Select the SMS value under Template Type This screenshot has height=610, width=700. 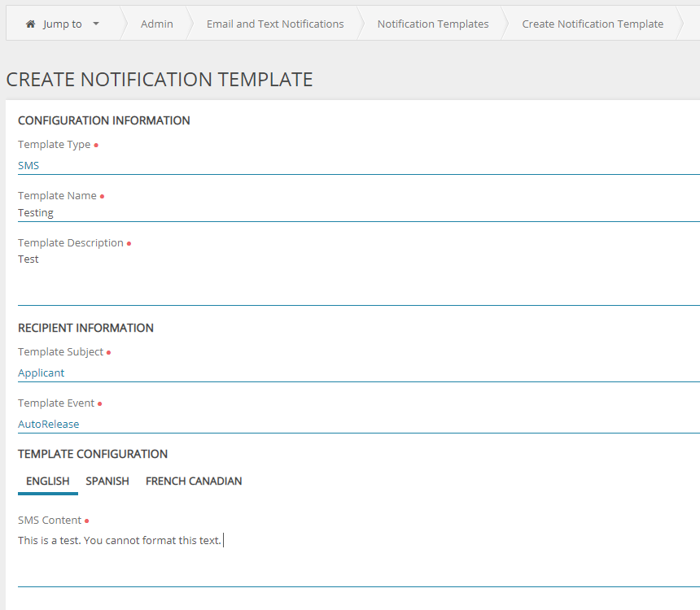28,165
